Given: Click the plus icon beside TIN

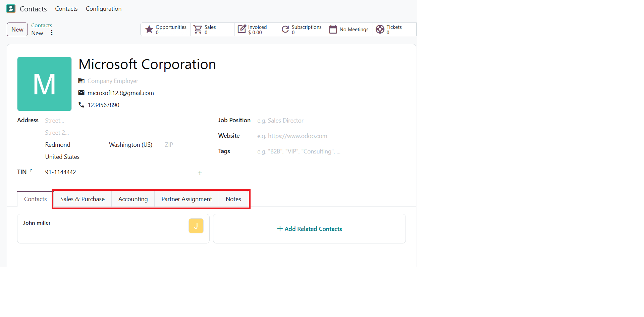Looking at the screenshot, I should [200, 173].
